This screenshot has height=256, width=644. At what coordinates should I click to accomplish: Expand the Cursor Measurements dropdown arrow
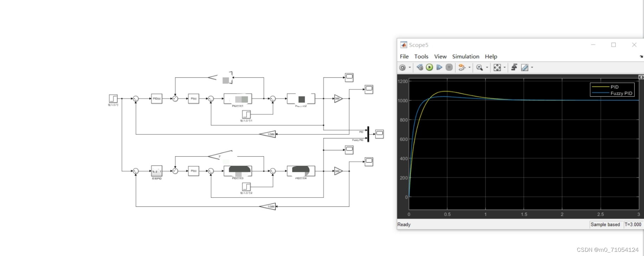point(532,67)
